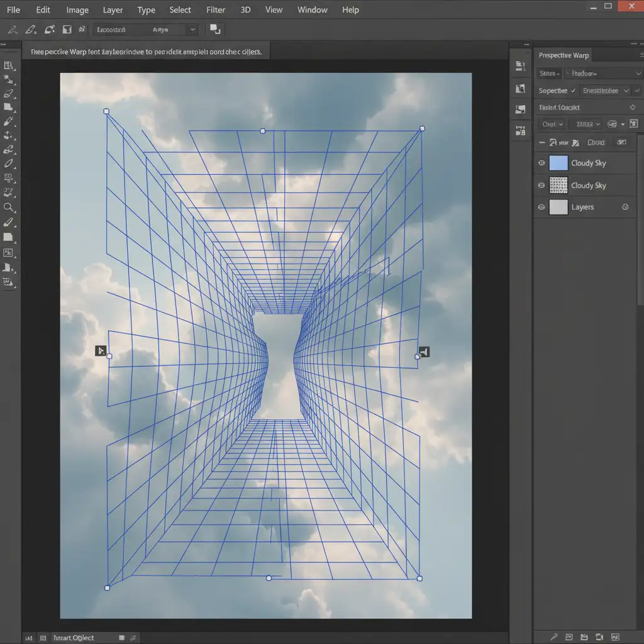Toggle the eye icon for the Layers layer
Screen dimensions: 644x644
(541, 207)
